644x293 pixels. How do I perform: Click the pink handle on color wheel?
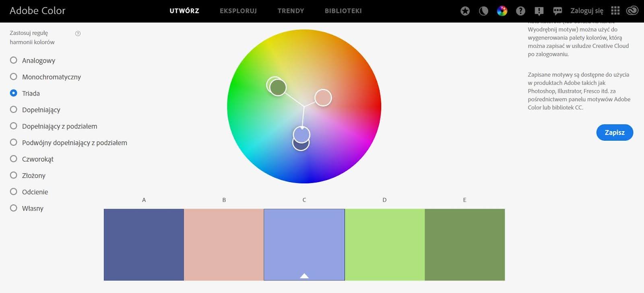tap(323, 98)
